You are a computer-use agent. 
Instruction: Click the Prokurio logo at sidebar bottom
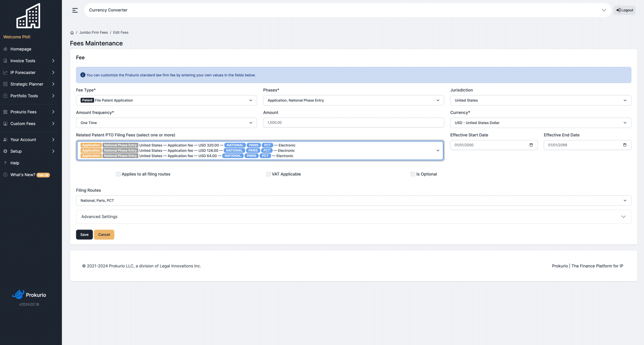pos(29,294)
